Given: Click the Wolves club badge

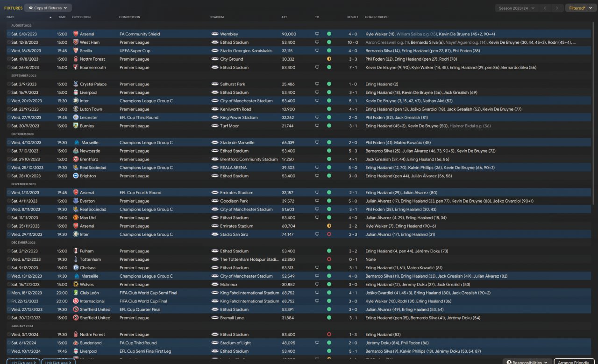Looking at the screenshot, I should [76, 285].
